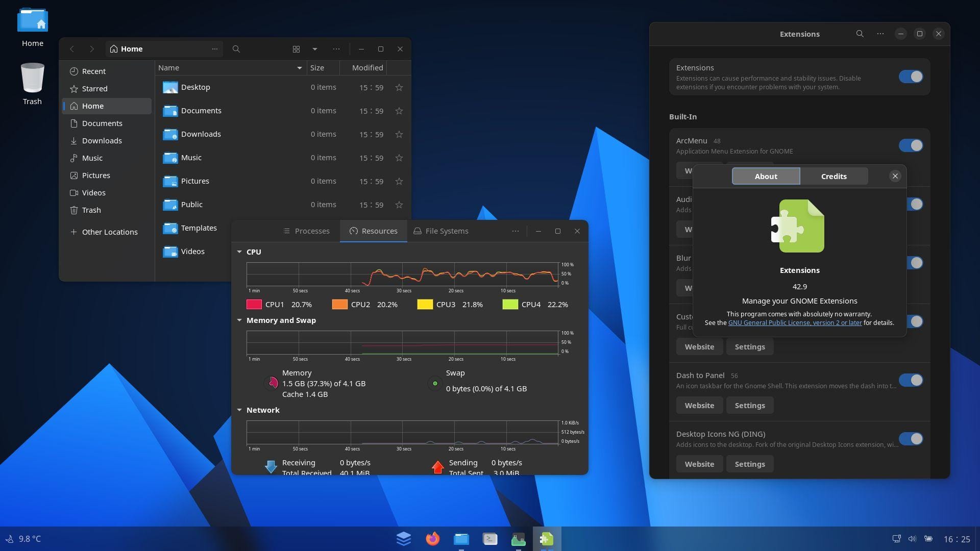Switch to grid view in Files toolbar
Viewport: 980px width, 551px height.
(296, 48)
